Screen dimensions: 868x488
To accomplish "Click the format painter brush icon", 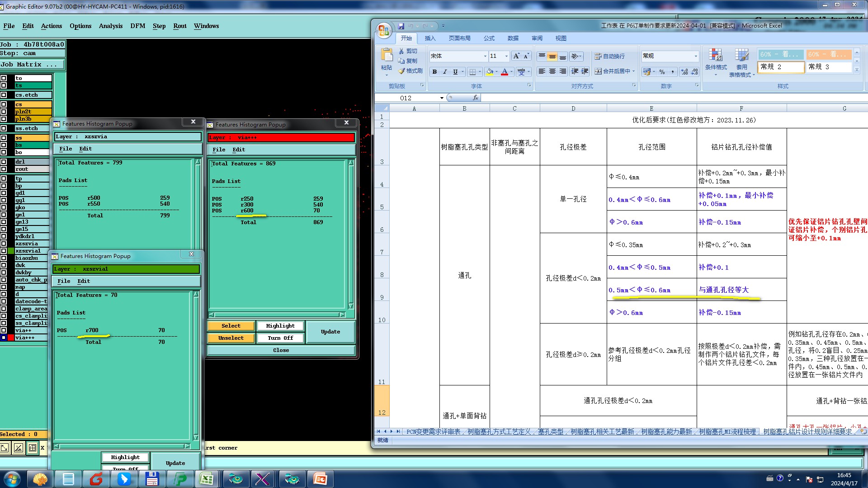I will [402, 71].
